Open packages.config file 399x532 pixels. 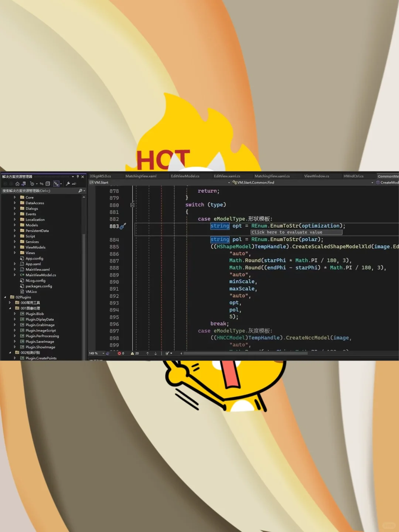point(39,286)
